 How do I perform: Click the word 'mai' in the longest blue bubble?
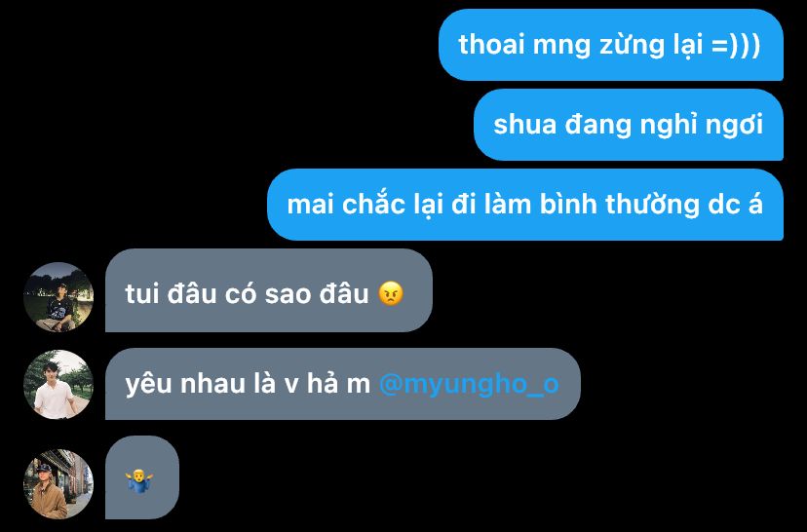click(x=310, y=205)
